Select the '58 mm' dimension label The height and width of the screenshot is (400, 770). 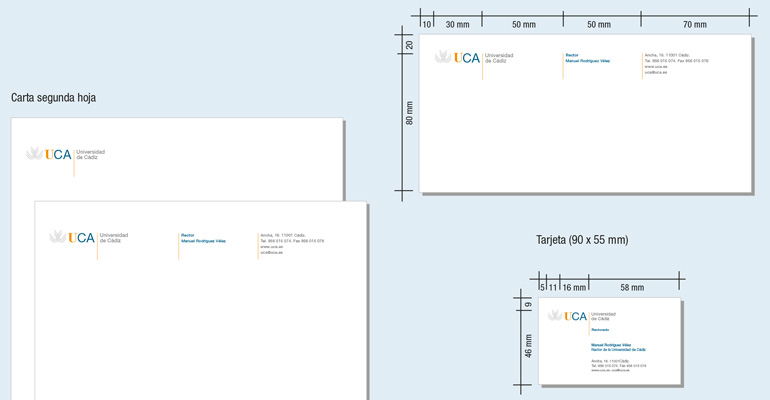click(x=631, y=288)
